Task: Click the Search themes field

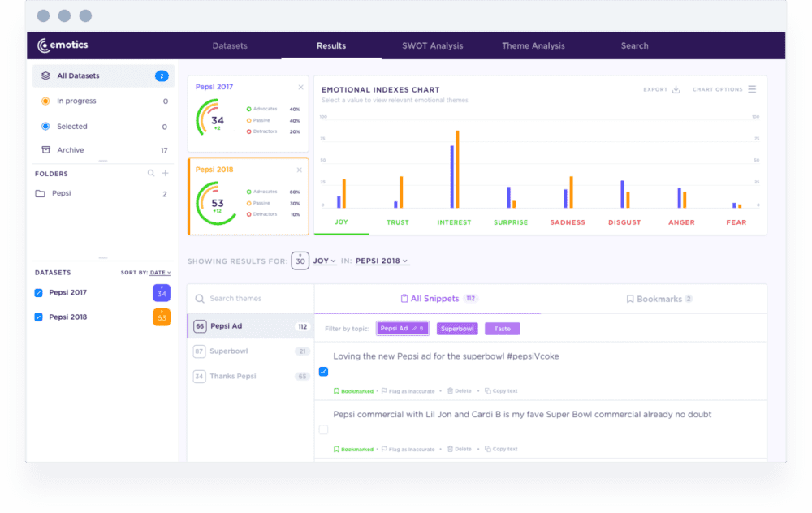Action: pos(251,299)
